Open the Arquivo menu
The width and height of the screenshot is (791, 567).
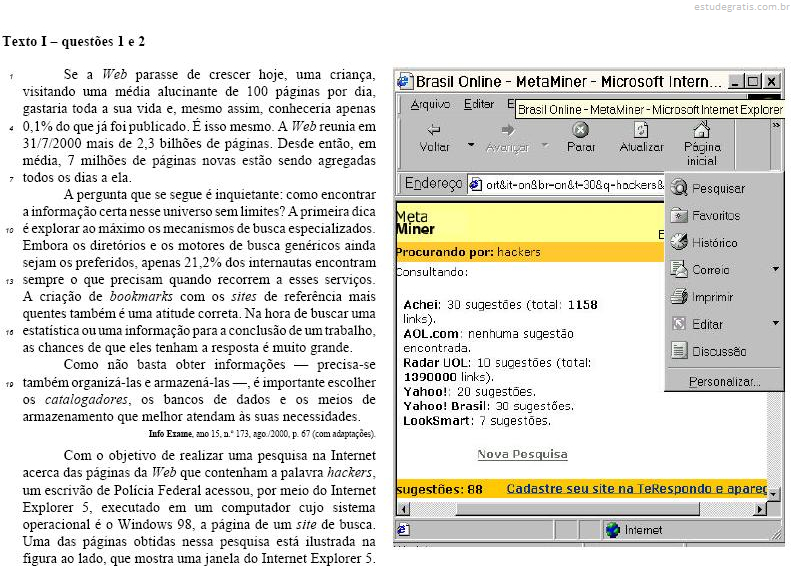pos(430,104)
